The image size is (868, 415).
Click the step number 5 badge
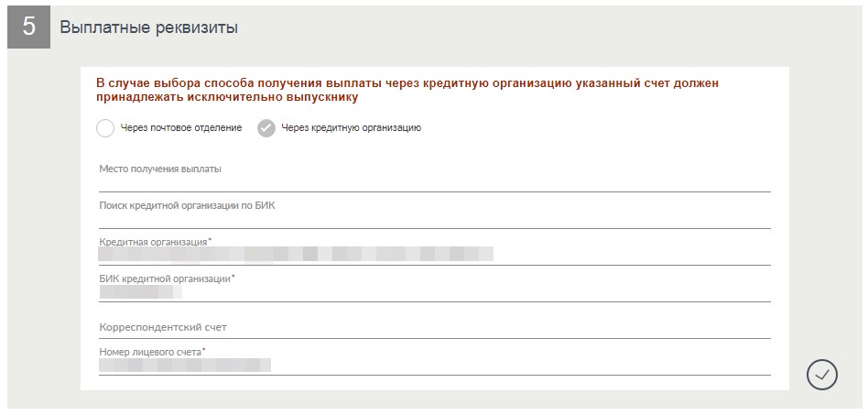point(29,27)
